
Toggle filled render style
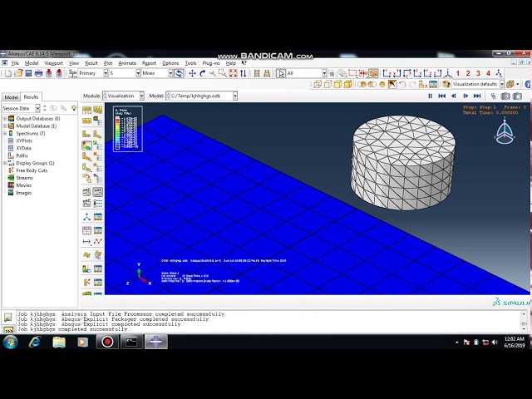tap(338, 85)
